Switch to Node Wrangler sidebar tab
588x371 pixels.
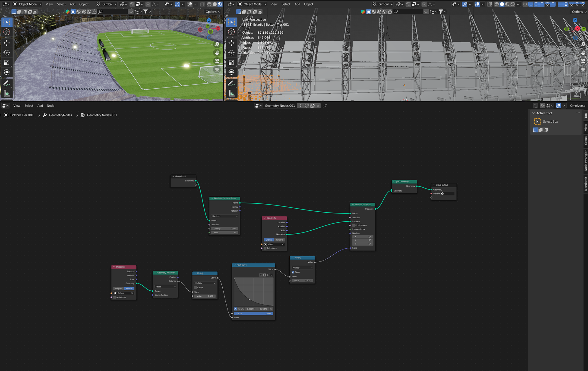586,161
